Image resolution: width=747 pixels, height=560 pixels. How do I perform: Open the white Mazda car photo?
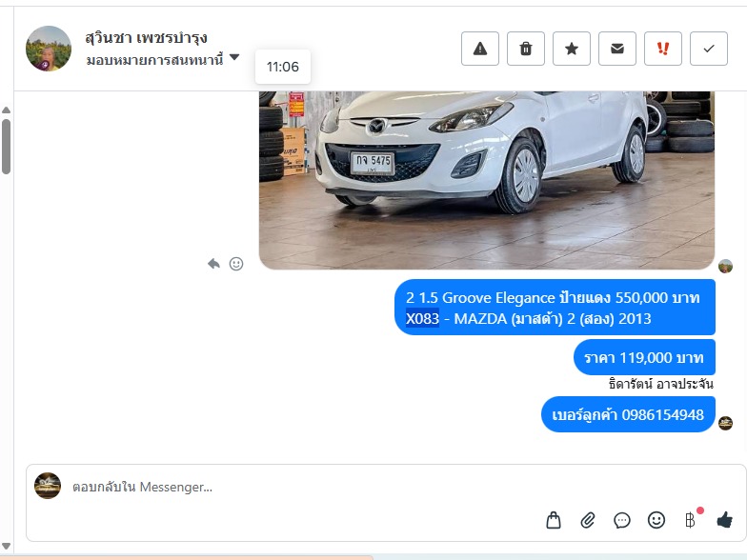[486, 181]
